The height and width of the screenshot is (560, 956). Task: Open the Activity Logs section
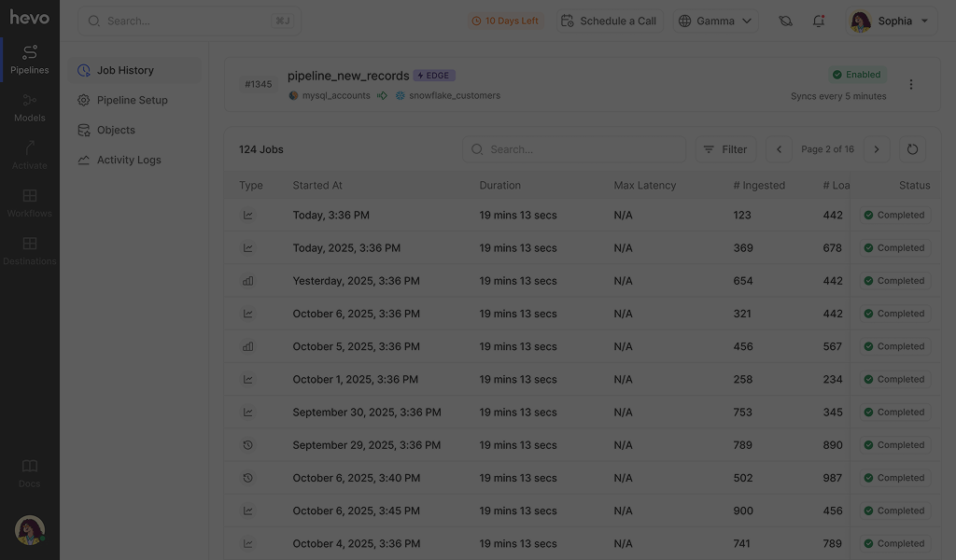(x=130, y=160)
